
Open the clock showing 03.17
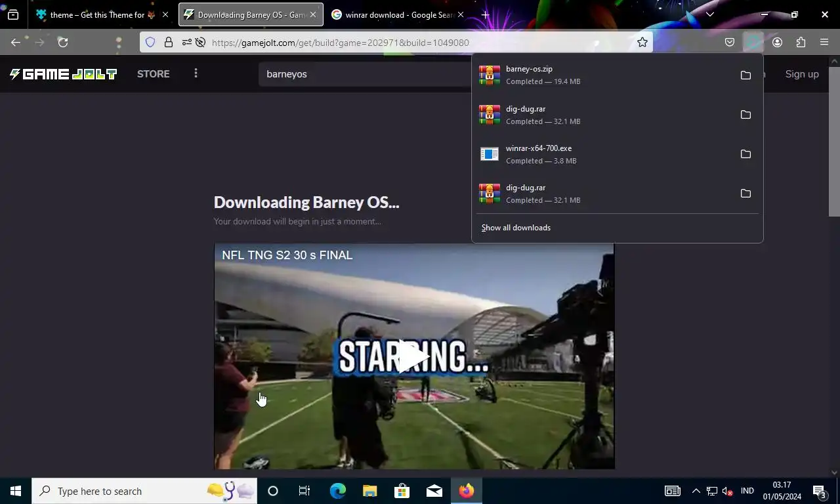point(782,491)
